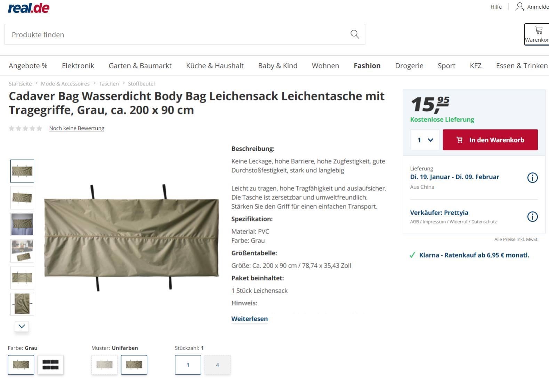Open seller info icon next to Prettyia
The width and height of the screenshot is (549, 392).
[x=532, y=217]
